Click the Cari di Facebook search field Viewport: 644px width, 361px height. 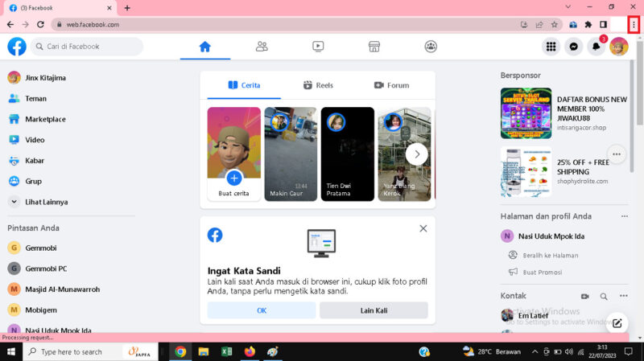[x=87, y=47]
